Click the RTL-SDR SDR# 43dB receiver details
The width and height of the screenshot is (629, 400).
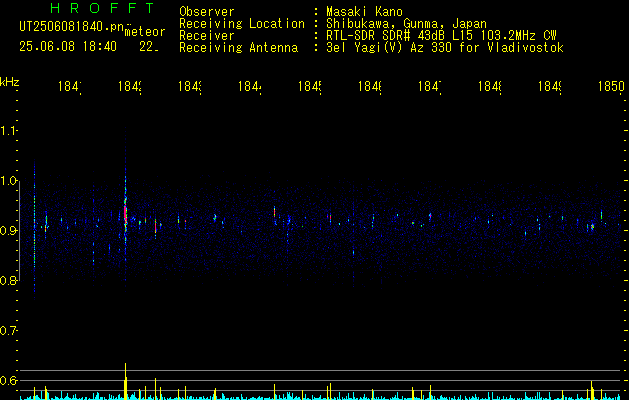(441, 36)
